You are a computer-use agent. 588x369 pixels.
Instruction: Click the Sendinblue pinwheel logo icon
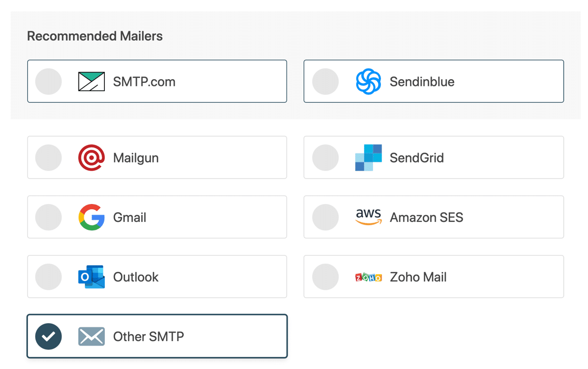[369, 81]
